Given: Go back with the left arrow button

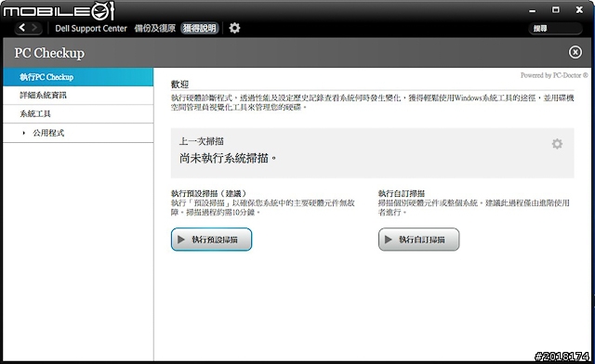Looking at the screenshot, I should (22, 28).
